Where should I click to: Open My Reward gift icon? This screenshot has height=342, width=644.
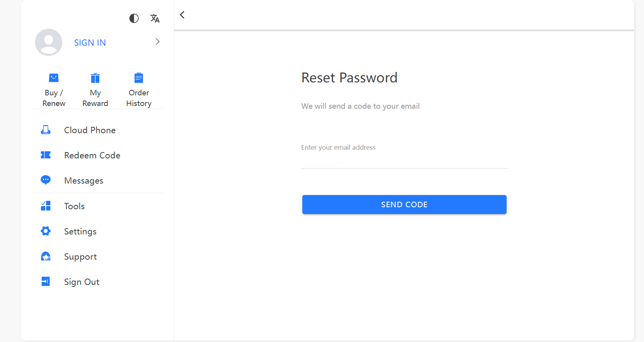95,78
